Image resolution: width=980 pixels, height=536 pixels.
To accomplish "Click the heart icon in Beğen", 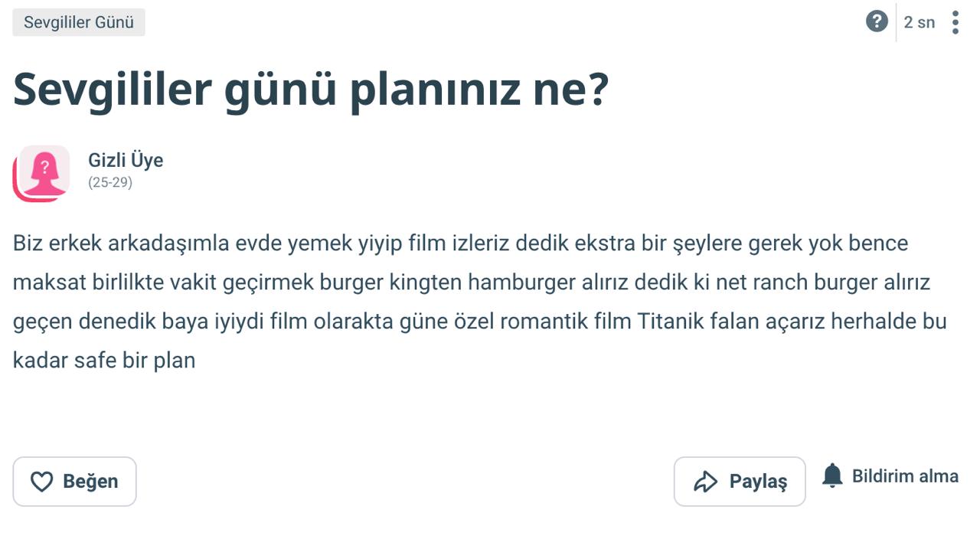I will click(41, 482).
